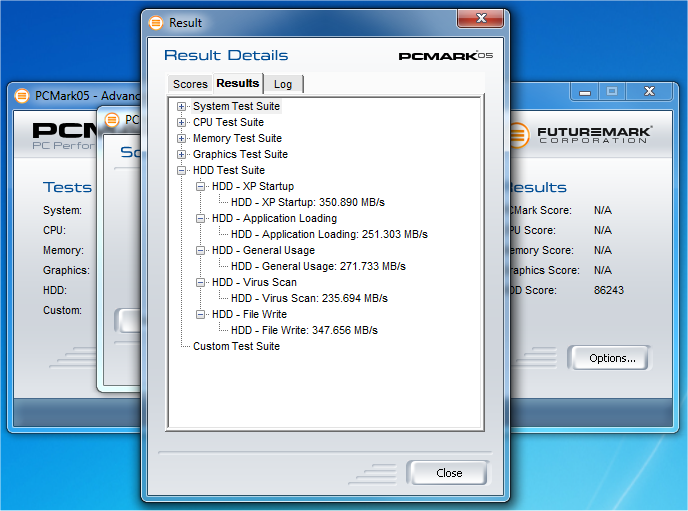Screen dimensions: 688x511
Task: Click the PCMark05 main window title icon
Action: coord(22,96)
